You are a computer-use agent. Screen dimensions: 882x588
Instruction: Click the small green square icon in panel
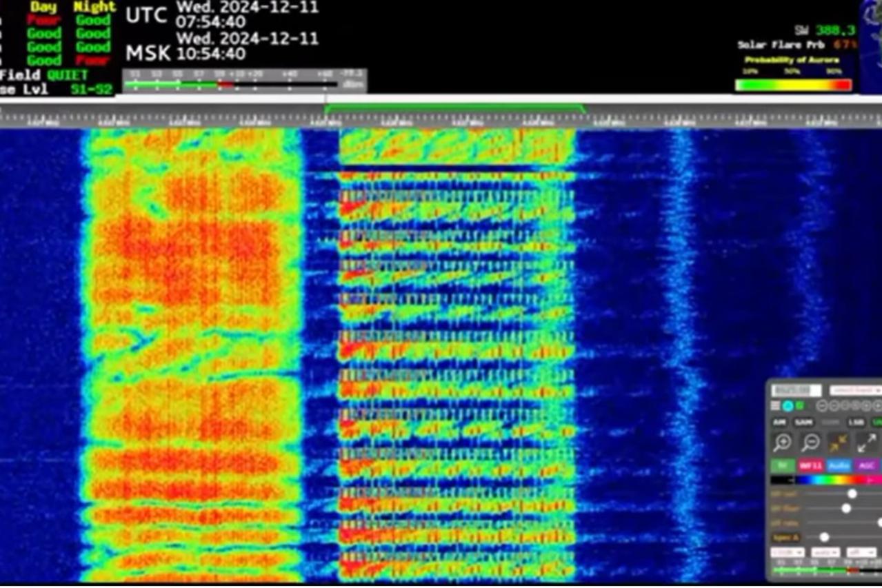coord(799,406)
